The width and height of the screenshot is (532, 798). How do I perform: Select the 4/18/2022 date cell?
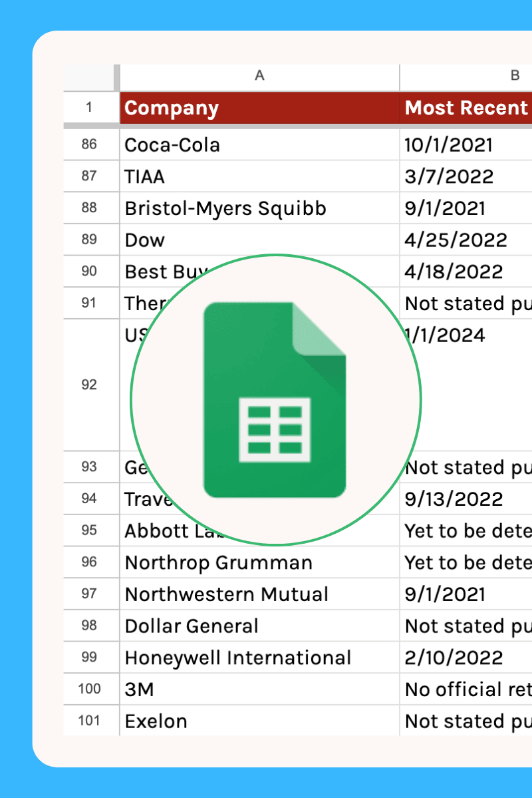(x=466, y=272)
